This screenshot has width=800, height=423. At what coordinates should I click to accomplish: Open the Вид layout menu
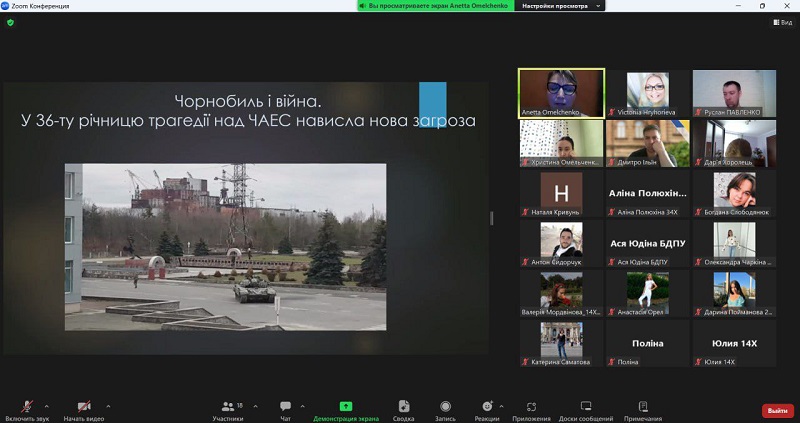click(x=781, y=22)
